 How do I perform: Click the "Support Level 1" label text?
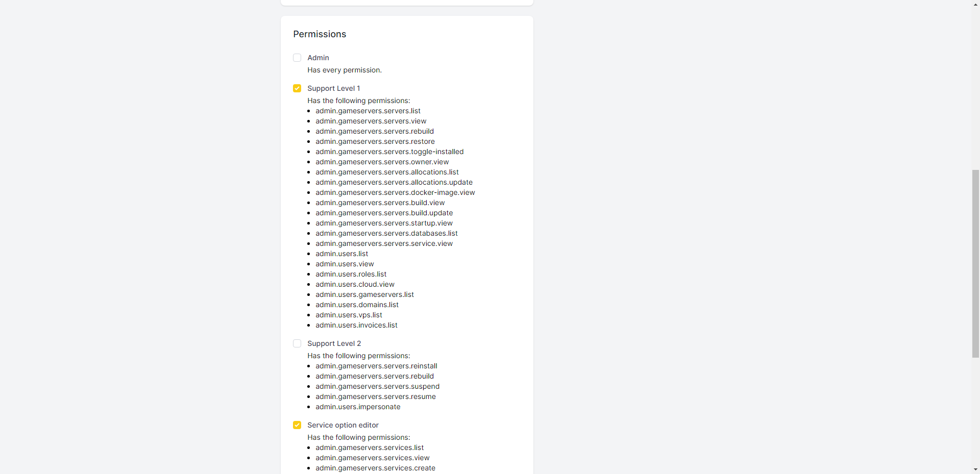(333, 88)
